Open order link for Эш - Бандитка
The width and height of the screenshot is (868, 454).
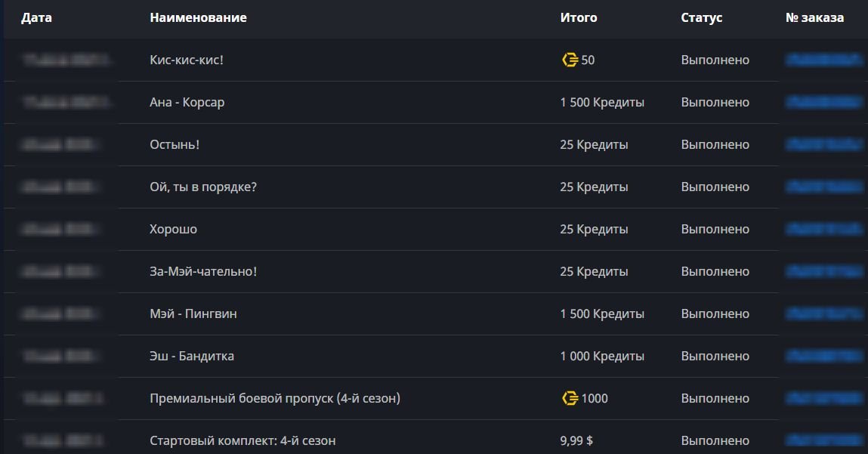[823, 356]
